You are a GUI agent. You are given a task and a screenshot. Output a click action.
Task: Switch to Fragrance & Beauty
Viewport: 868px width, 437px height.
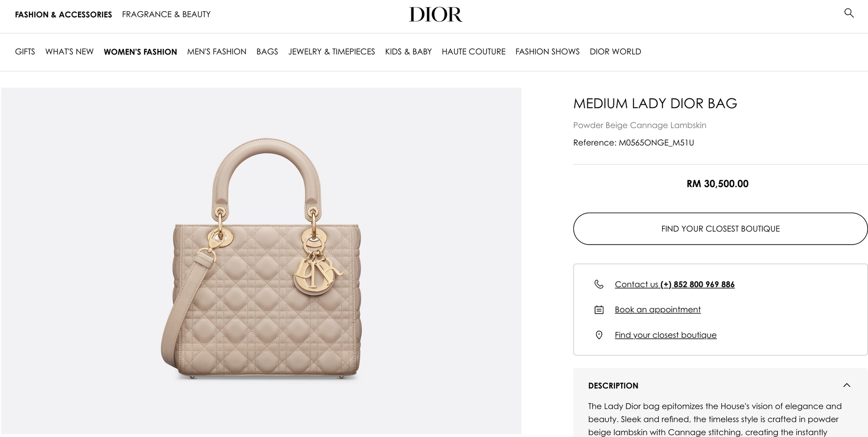[x=166, y=14]
